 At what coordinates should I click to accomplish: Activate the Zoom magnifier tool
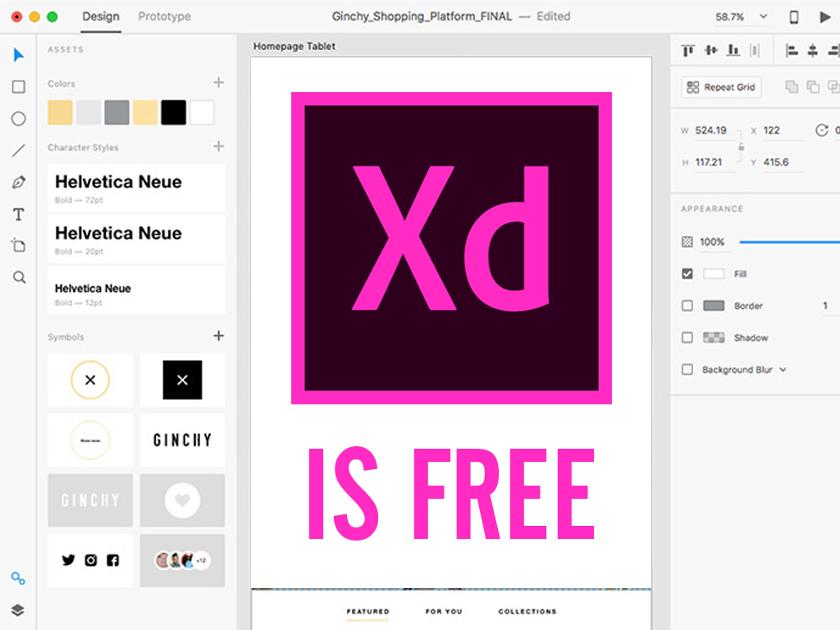[x=20, y=277]
